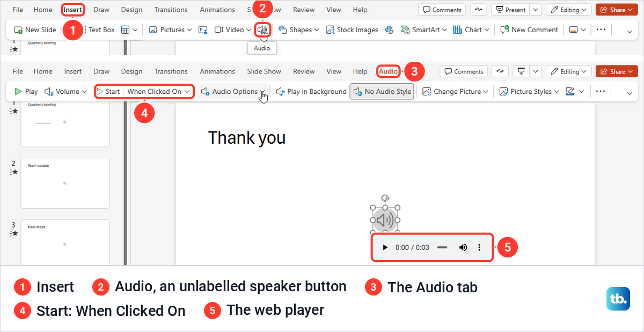This screenshot has height=332, width=644.
Task: Click the activity pulse icon beside Present
Action: pos(479,10)
